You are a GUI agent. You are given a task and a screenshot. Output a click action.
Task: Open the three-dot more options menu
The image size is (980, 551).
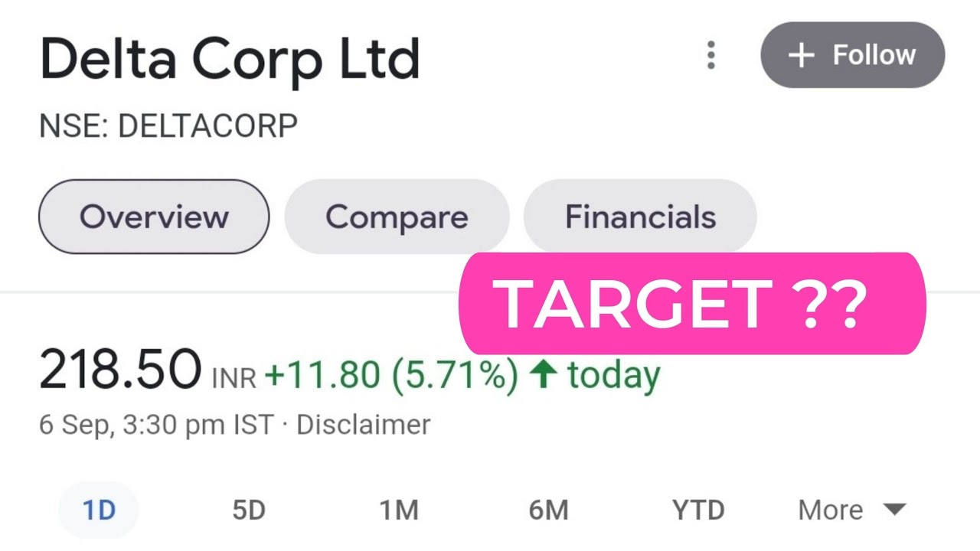(711, 56)
